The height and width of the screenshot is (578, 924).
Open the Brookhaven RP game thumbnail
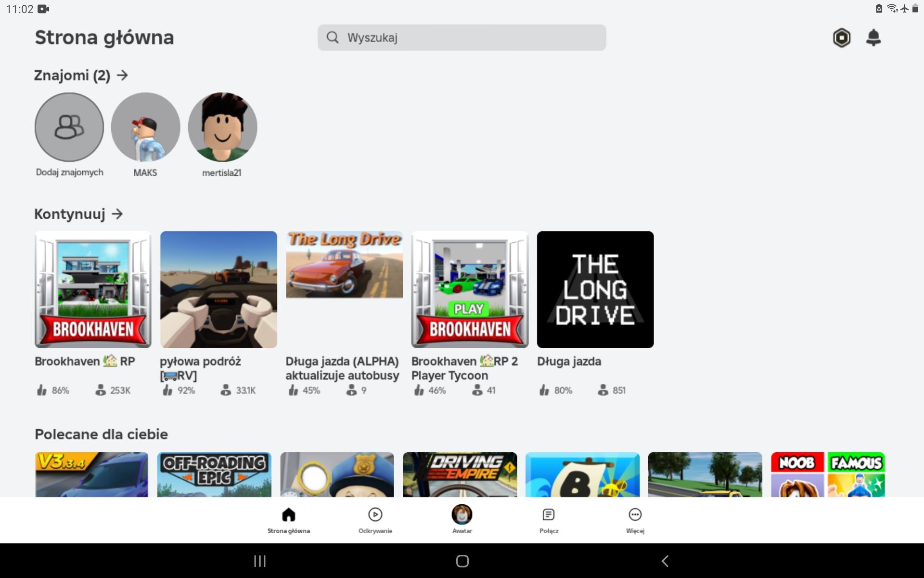click(92, 289)
